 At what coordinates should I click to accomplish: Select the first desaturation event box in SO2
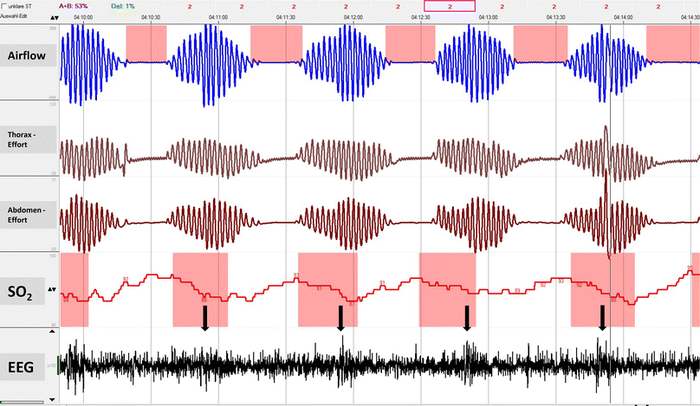point(74,290)
